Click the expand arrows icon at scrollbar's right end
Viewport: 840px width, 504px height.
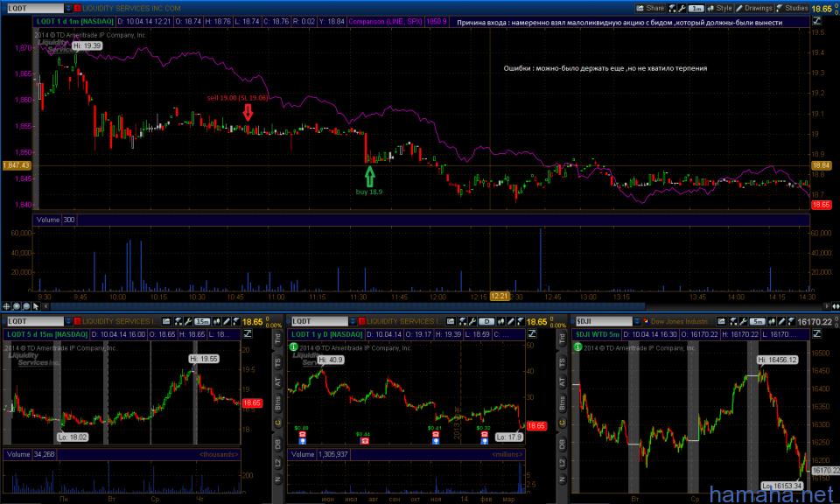pos(836,306)
